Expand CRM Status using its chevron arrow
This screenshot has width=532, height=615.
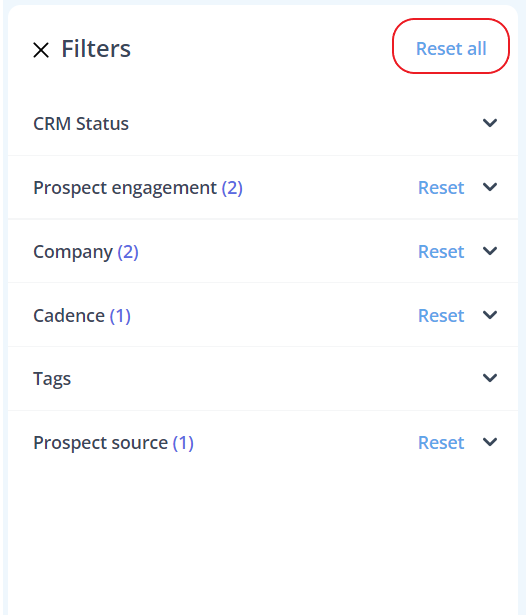[x=490, y=123]
